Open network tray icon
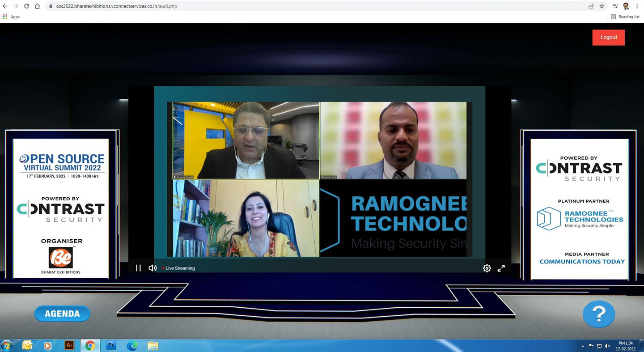644x352 pixels. [x=599, y=346]
